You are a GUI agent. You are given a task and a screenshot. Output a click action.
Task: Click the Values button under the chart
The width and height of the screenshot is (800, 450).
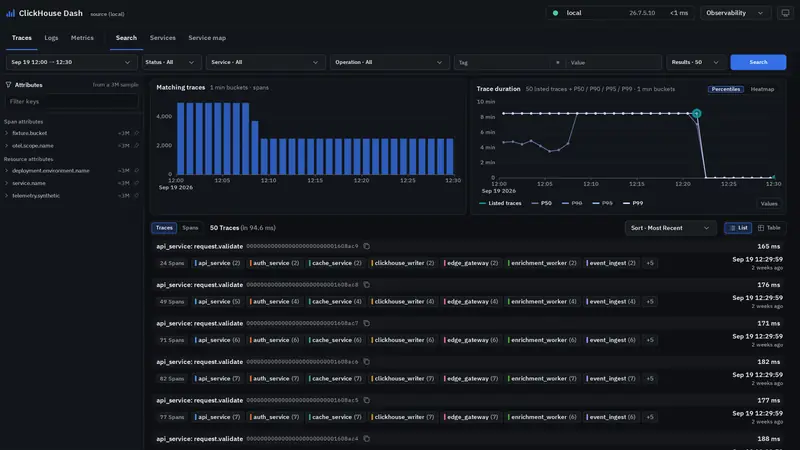point(769,204)
